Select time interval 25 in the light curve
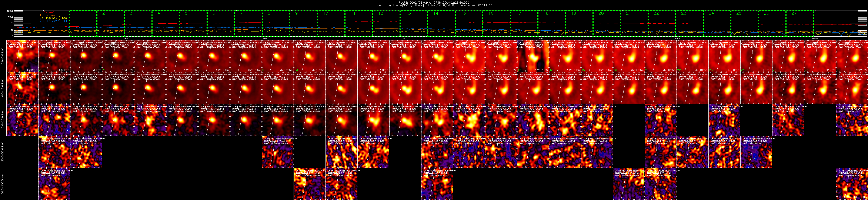 745,23
